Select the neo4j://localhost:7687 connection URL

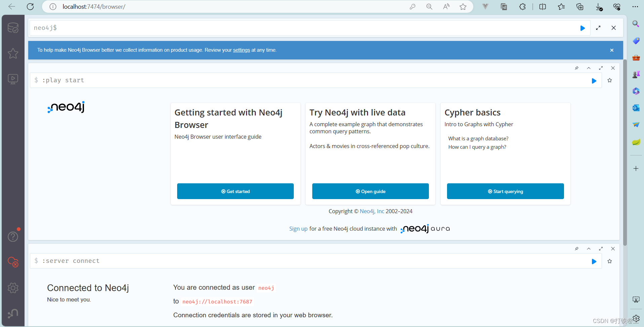(x=217, y=302)
